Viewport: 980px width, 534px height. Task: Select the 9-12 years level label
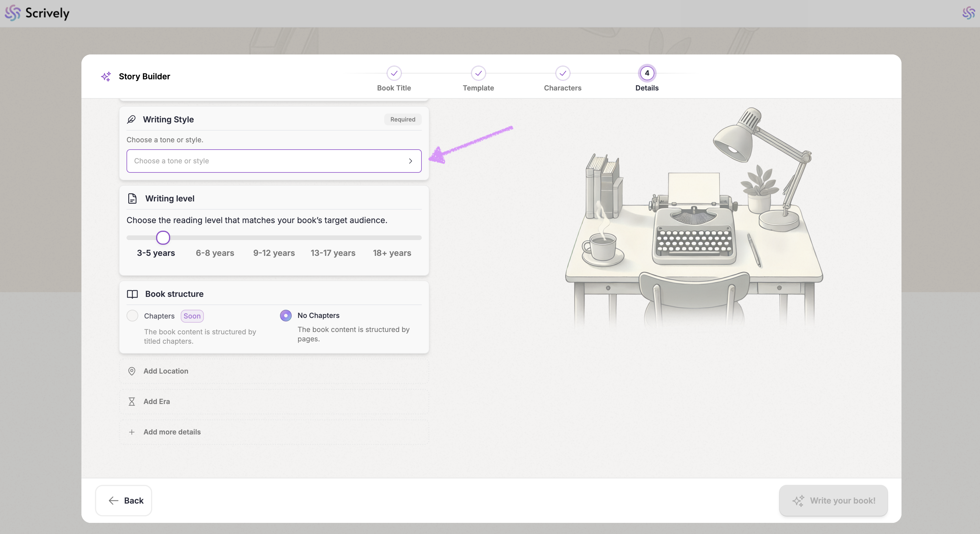pos(274,253)
